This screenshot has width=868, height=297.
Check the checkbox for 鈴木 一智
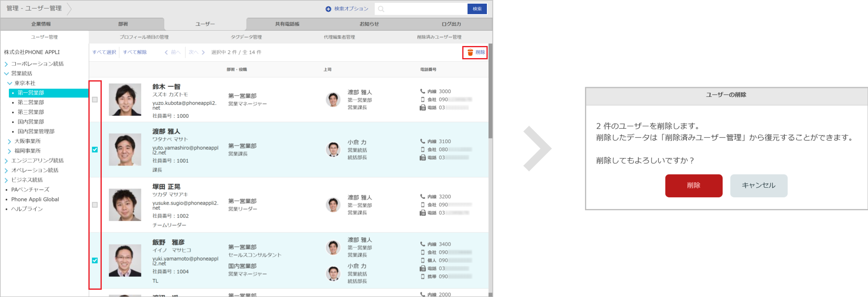[x=95, y=100]
